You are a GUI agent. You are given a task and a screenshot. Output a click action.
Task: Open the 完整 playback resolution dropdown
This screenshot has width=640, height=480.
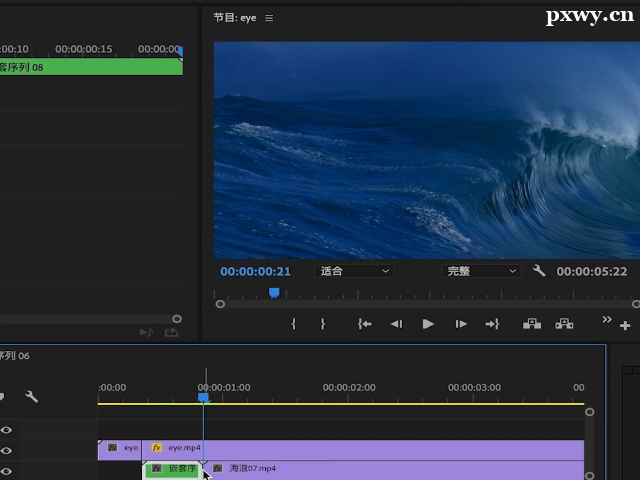click(x=481, y=271)
